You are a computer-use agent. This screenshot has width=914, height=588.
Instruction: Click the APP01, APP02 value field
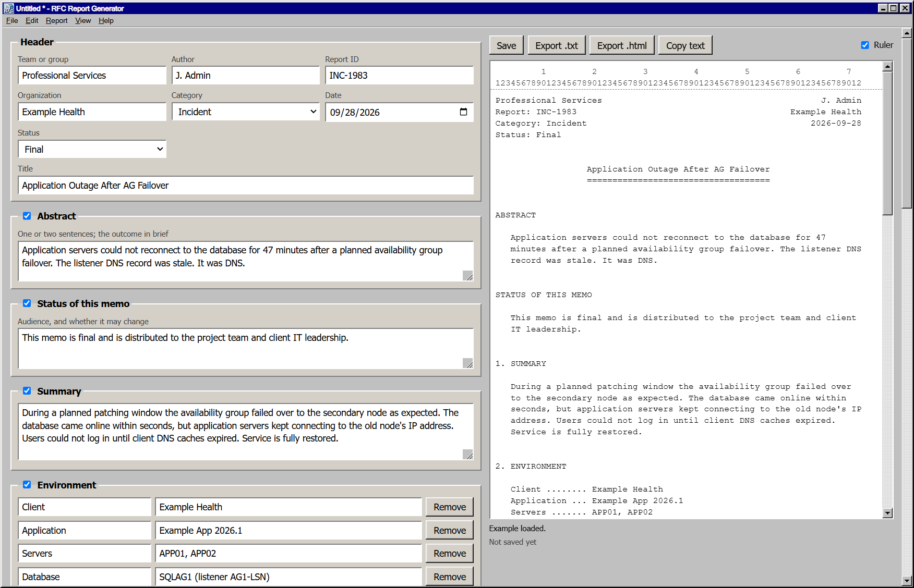pos(288,554)
